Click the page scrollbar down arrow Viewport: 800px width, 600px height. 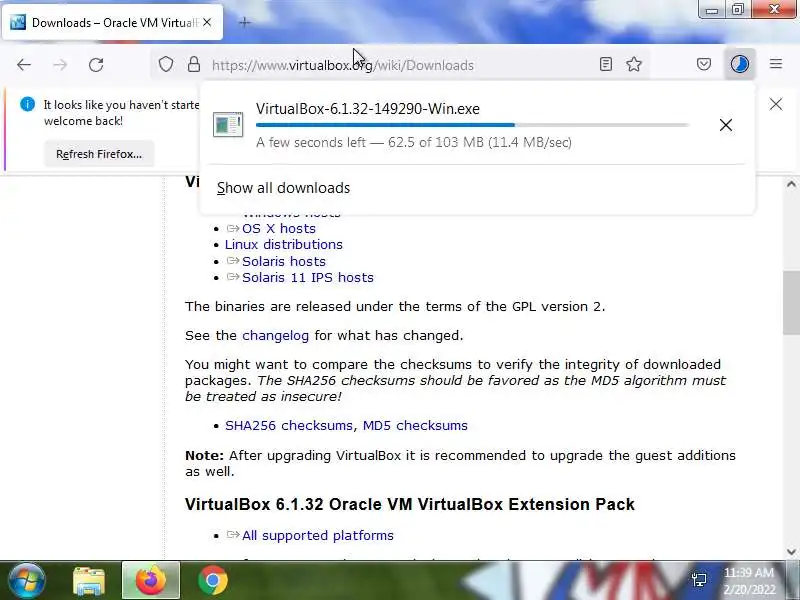tap(791, 551)
